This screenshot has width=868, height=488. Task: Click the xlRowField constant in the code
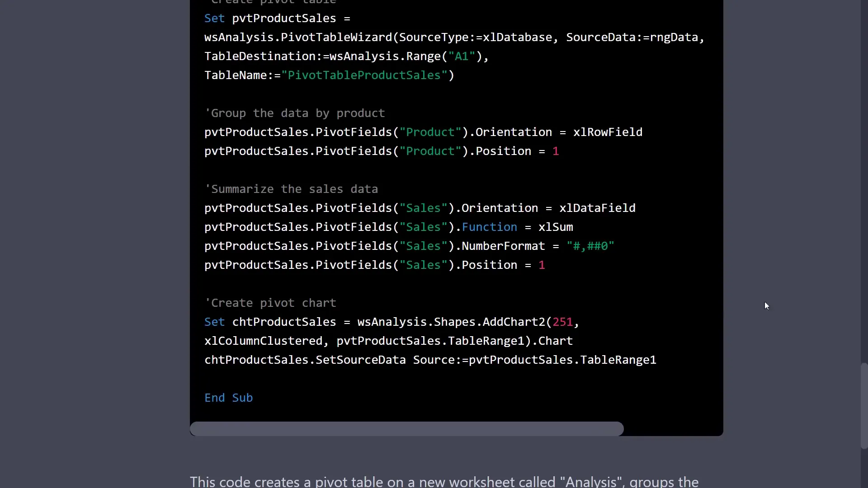point(608,132)
